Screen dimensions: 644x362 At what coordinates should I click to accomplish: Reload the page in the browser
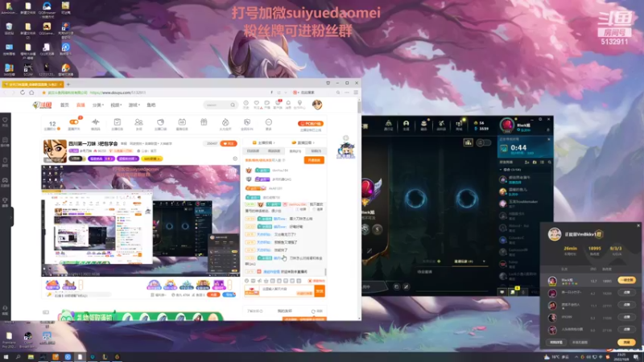coord(23,93)
